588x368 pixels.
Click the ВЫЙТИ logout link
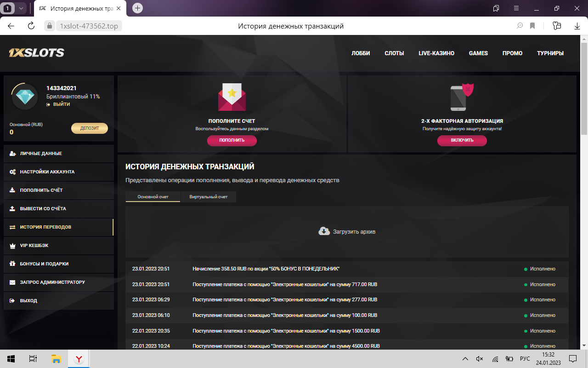58,104
